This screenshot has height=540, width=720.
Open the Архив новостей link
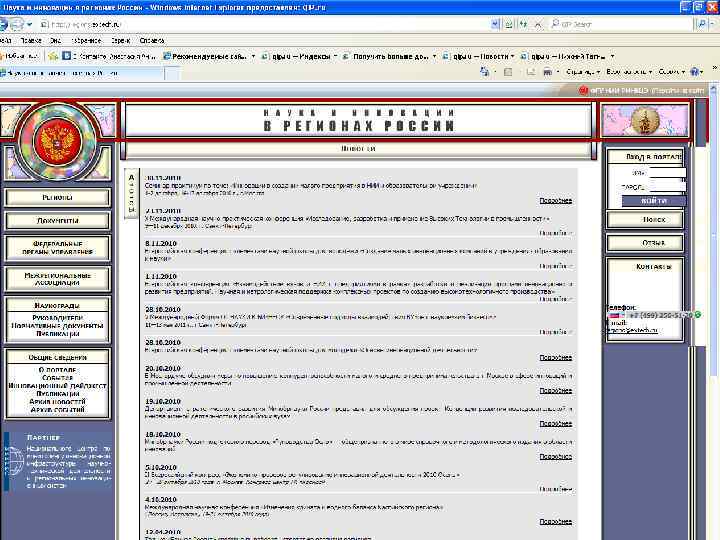[x=57, y=401]
